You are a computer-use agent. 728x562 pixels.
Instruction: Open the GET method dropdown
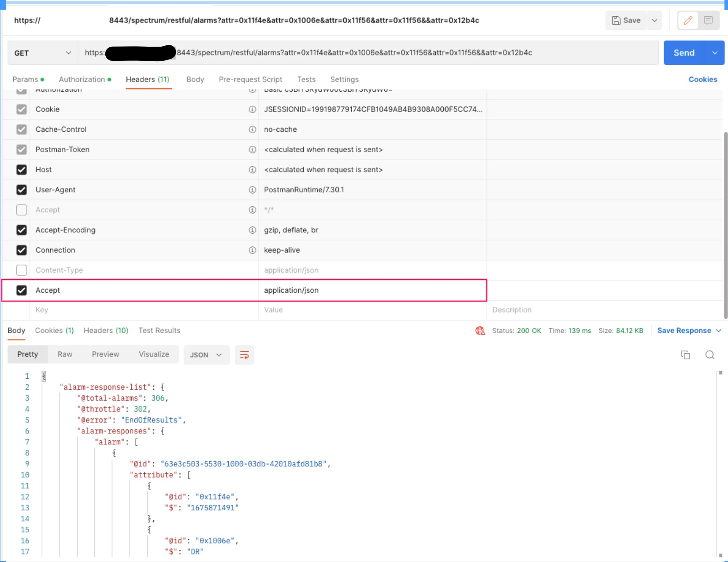click(x=43, y=53)
